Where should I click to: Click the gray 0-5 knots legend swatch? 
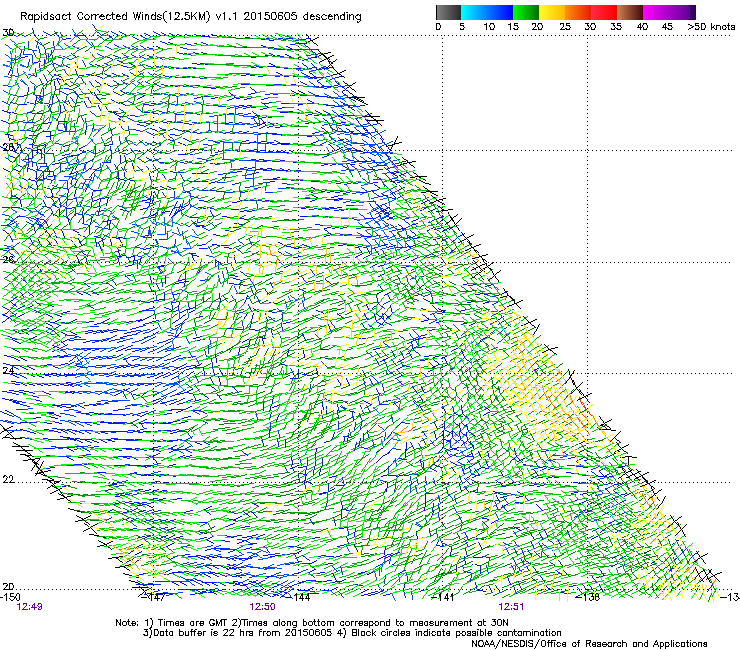(x=448, y=12)
